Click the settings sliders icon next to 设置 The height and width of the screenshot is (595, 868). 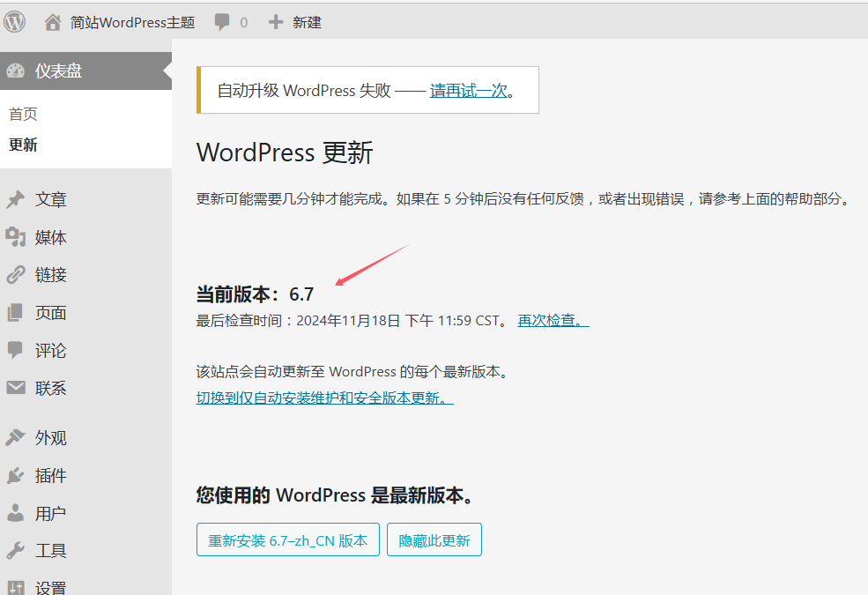coord(16,588)
